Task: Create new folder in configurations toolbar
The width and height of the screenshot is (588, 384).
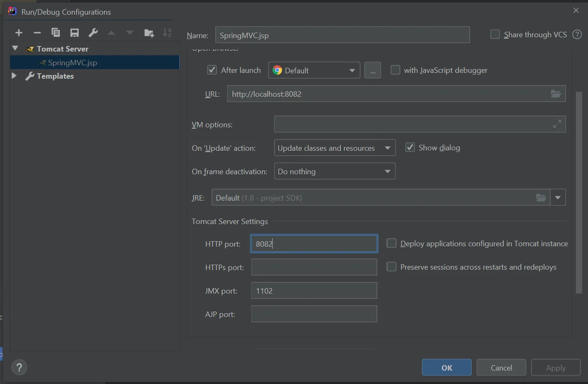Action: tap(149, 33)
